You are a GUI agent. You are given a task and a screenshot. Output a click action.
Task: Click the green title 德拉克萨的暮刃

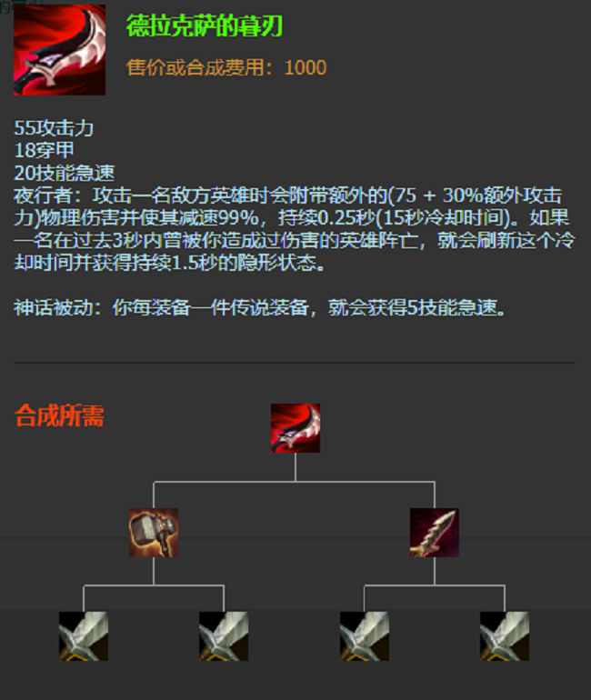coord(205,25)
